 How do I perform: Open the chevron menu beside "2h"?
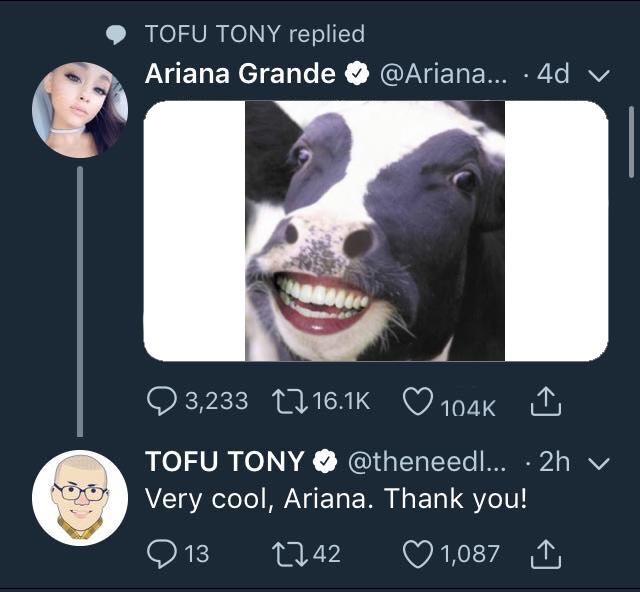click(x=600, y=463)
